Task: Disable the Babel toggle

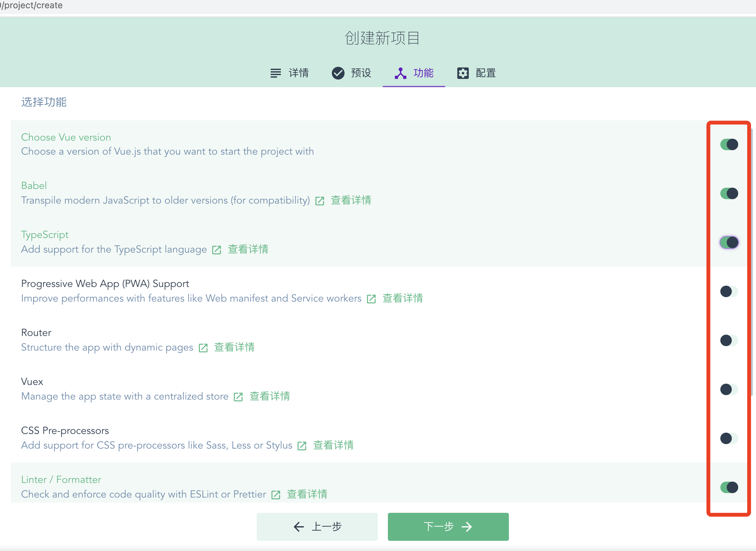Action: click(x=729, y=193)
